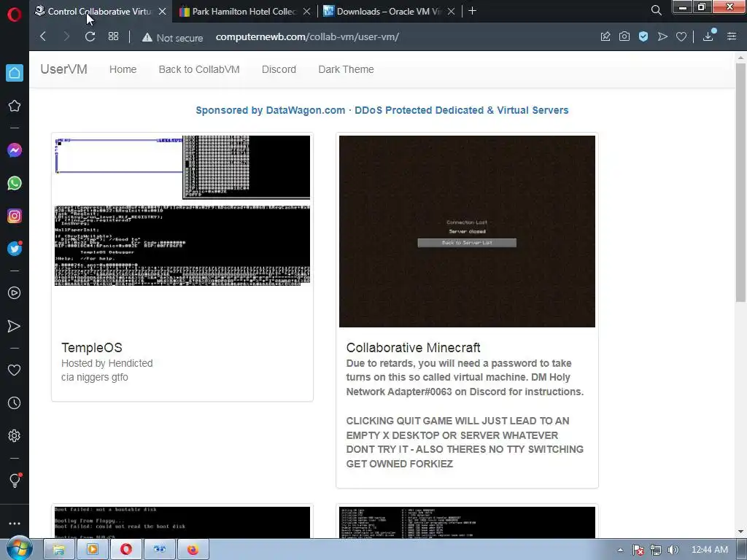This screenshot has width=747, height=560.
Task: Open sidebar settings gear
Action: pyautogui.click(x=15, y=436)
